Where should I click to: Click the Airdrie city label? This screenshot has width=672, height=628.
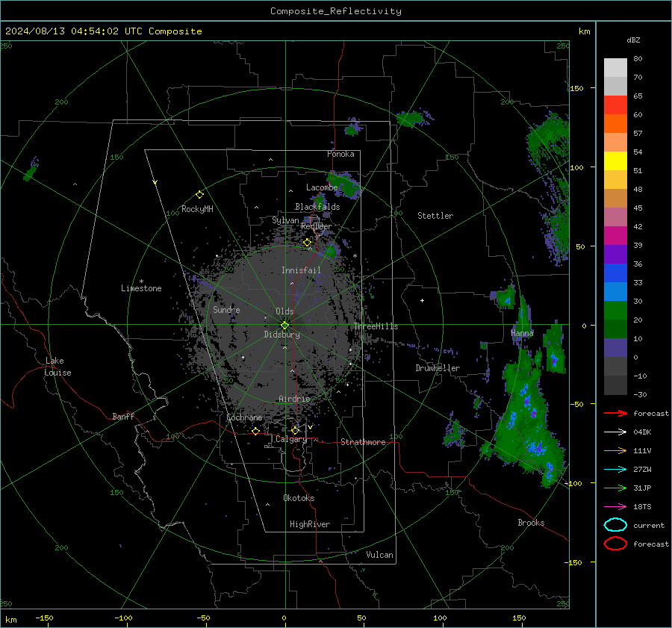point(294,399)
